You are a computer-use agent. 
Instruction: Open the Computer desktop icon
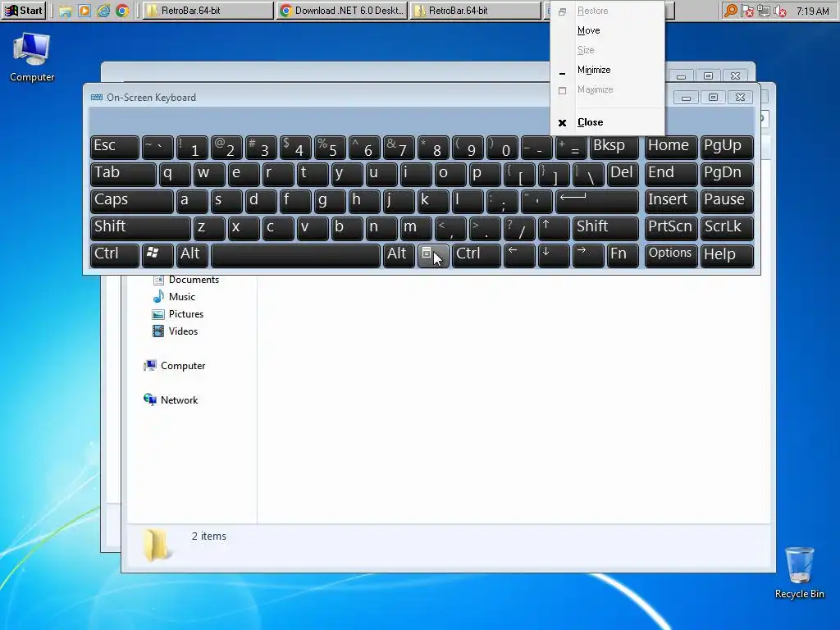click(x=32, y=57)
